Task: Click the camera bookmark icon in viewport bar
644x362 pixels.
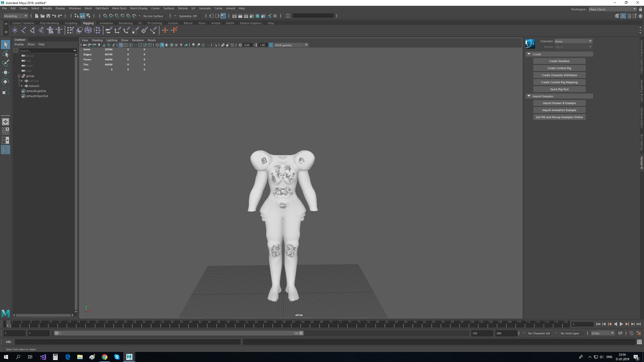Action: [99, 45]
